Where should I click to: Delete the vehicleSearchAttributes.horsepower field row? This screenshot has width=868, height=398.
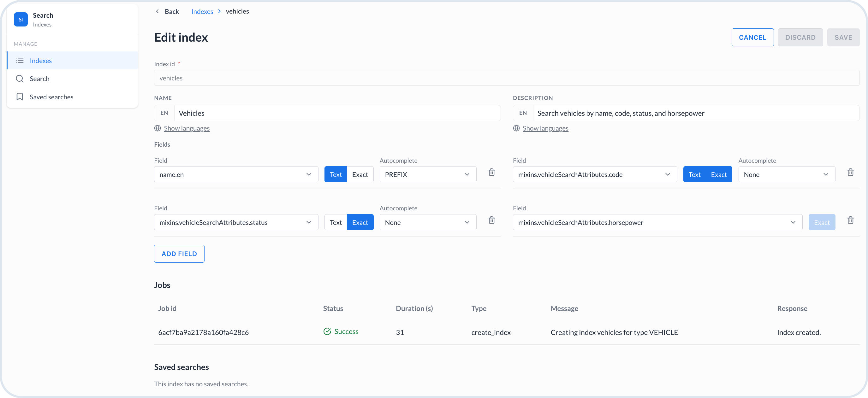click(850, 220)
